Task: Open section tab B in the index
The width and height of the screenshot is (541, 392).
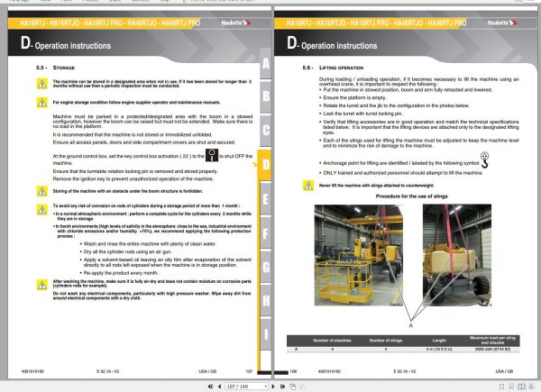Action: tap(266, 96)
